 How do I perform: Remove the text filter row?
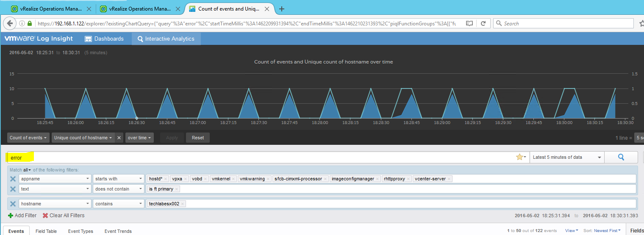(x=13, y=189)
